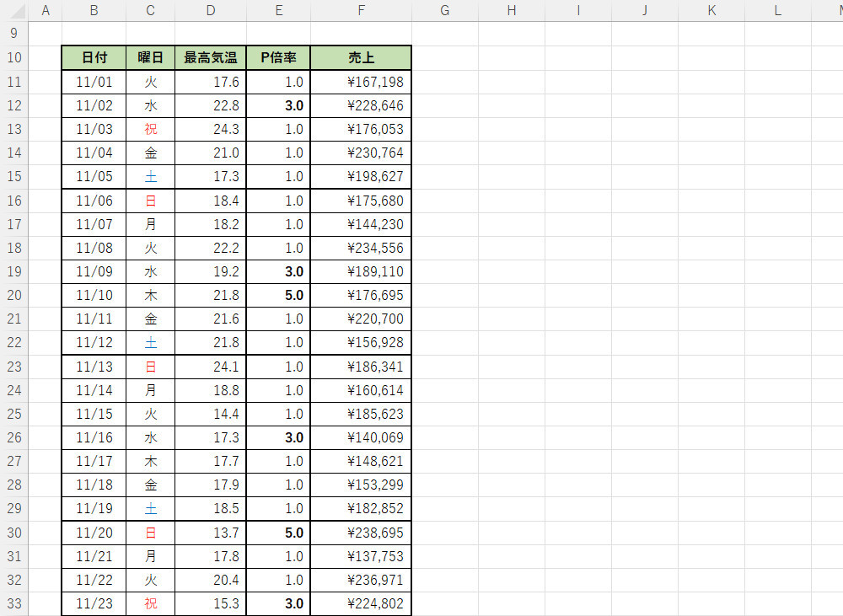Select sales cell ¥156,928
Viewport: 843px width, 616px height.
[362, 342]
